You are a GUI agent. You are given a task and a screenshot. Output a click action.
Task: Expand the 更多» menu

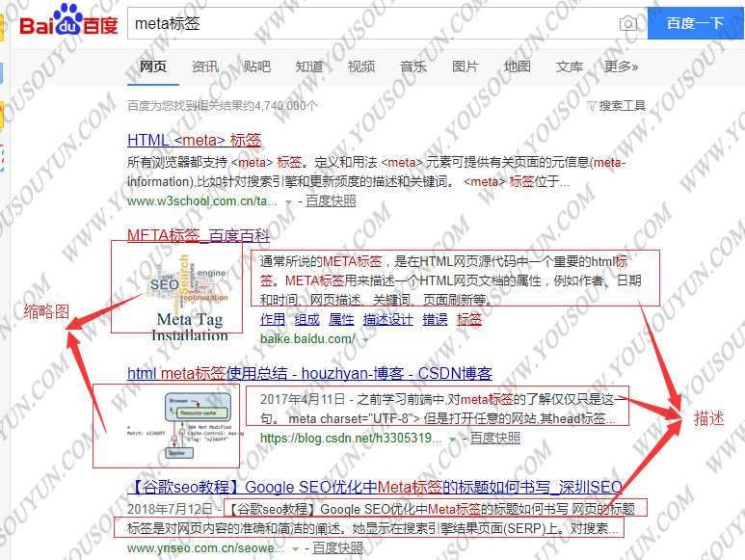point(621,67)
